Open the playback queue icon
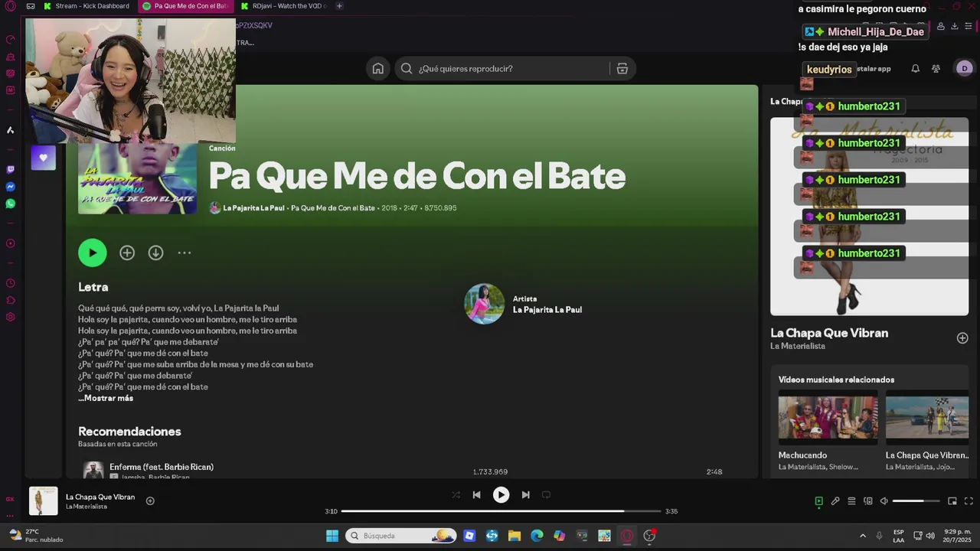Screen dimensions: 980x551 point(851,501)
